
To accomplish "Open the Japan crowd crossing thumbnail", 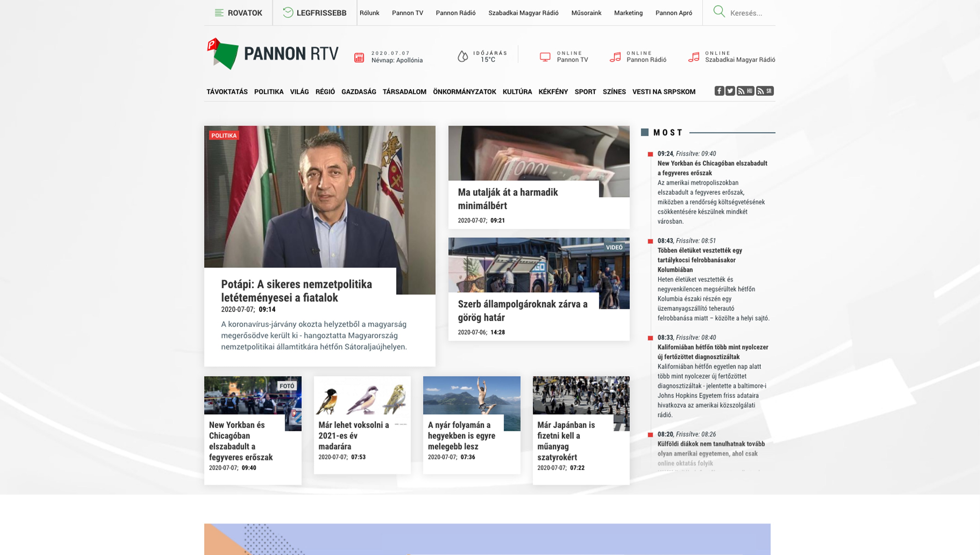I will coord(581,395).
